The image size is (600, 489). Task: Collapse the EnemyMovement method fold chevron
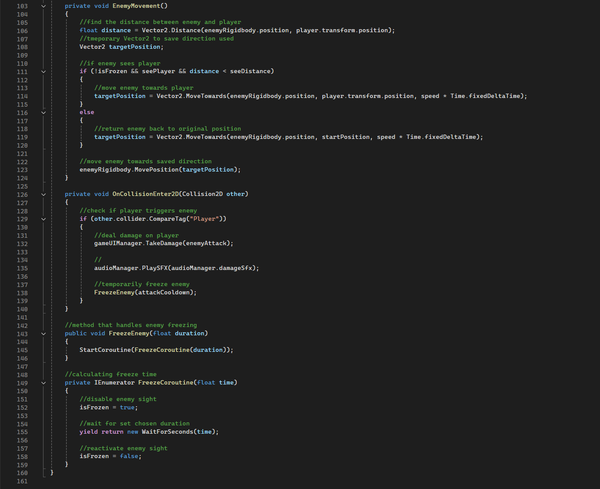[43, 6]
